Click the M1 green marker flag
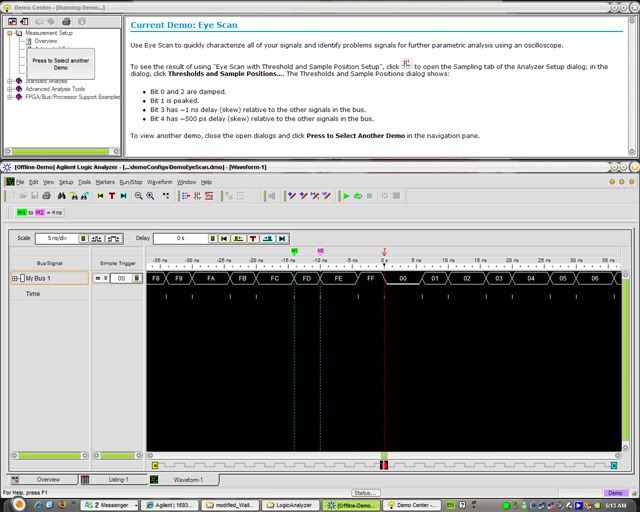The height and width of the screenshot is (512, 640). (294, 251)
